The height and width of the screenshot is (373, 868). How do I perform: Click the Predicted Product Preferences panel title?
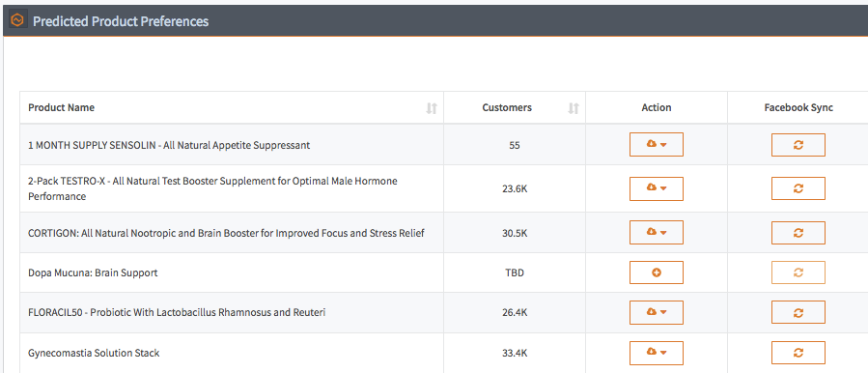[121, 21]
